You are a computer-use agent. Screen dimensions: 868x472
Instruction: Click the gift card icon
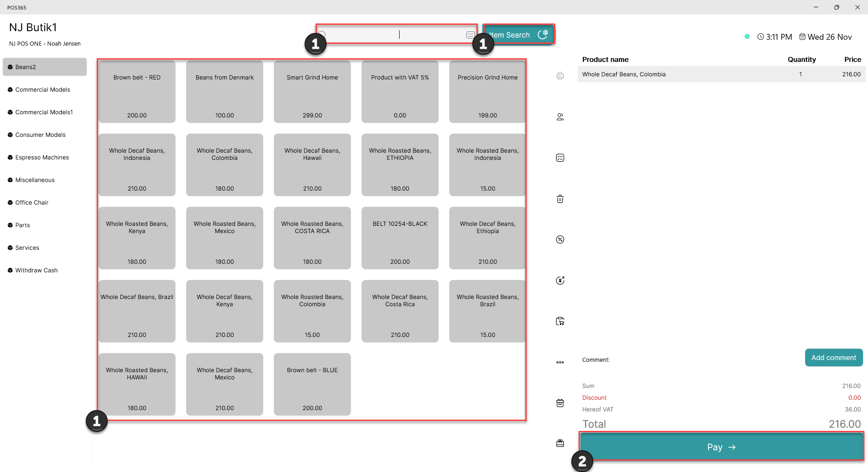pos(560,443)
